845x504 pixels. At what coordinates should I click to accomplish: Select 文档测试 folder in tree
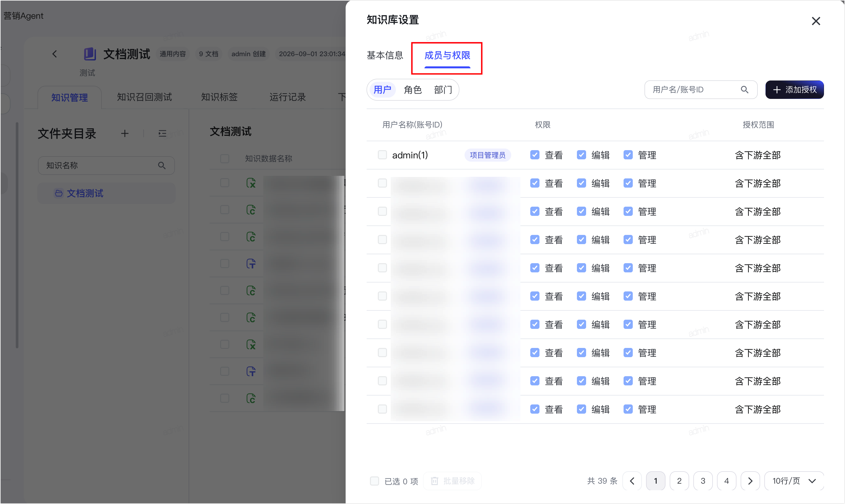(x=106, y=193)
